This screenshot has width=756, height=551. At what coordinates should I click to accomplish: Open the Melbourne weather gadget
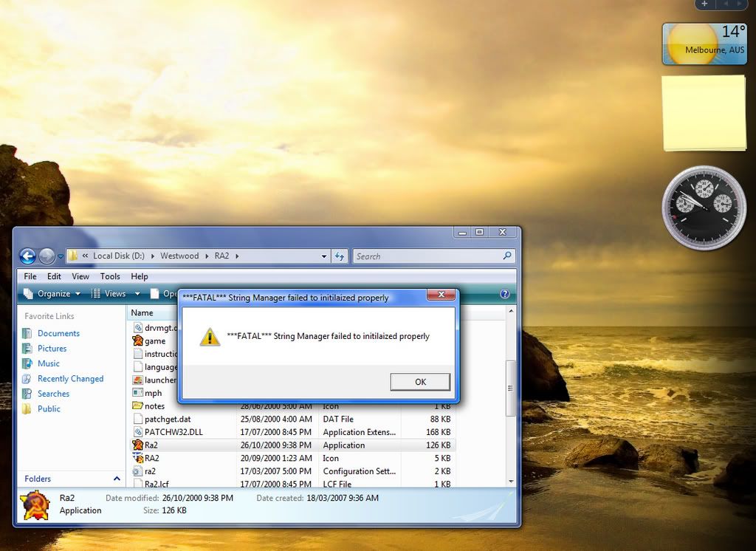pyautogui.click(x=704, y=44)
